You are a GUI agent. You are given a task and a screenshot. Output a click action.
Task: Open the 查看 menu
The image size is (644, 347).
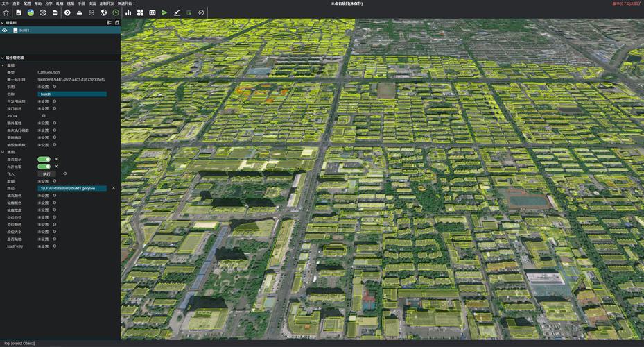pyautogui.click(x=16, y=3)
